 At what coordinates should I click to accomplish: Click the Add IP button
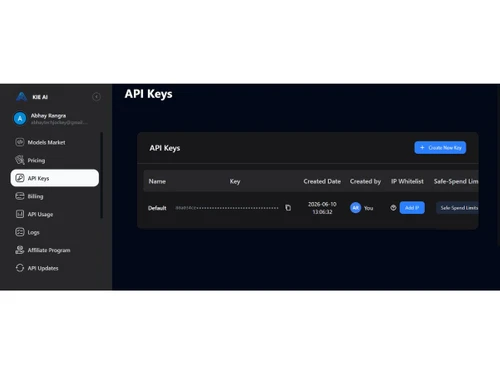pos(412,208)
